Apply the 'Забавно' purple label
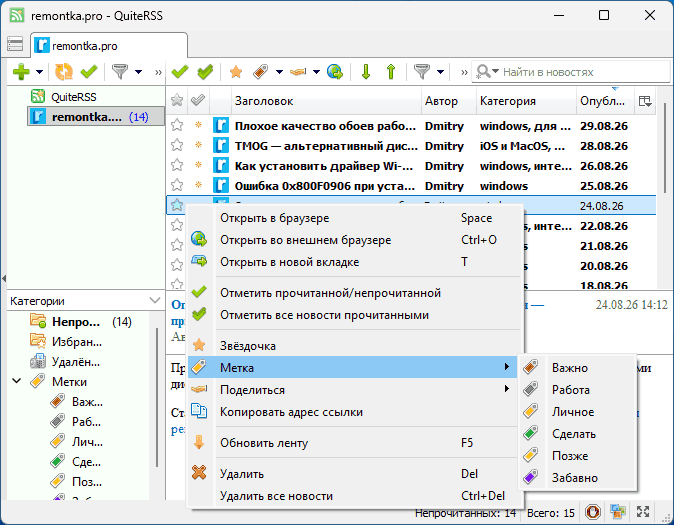The width and height of the screenshot is (674, 525). [577, 478]
